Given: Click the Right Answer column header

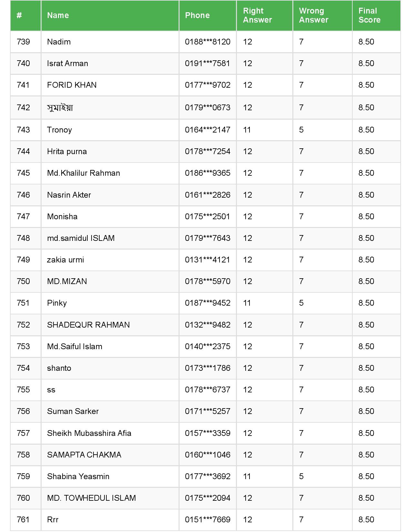Looking at the screenshot, I should click(x=257, y=15).
